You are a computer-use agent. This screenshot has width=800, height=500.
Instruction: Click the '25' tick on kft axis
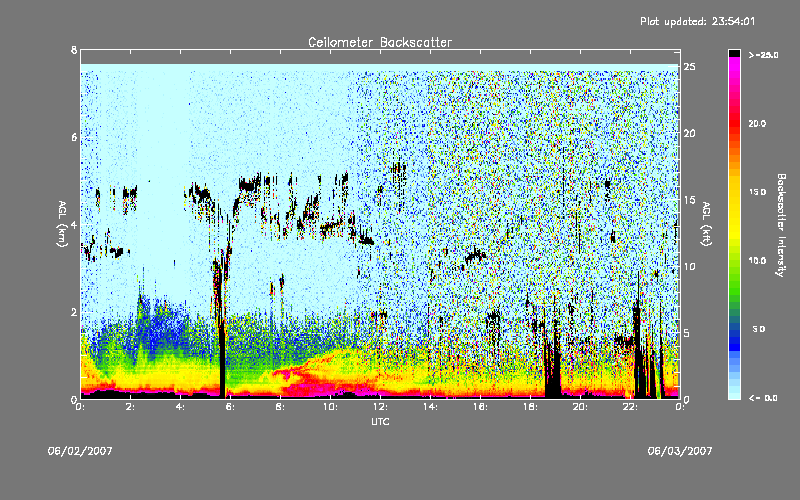pyautogui.click(x=689, y=67)
